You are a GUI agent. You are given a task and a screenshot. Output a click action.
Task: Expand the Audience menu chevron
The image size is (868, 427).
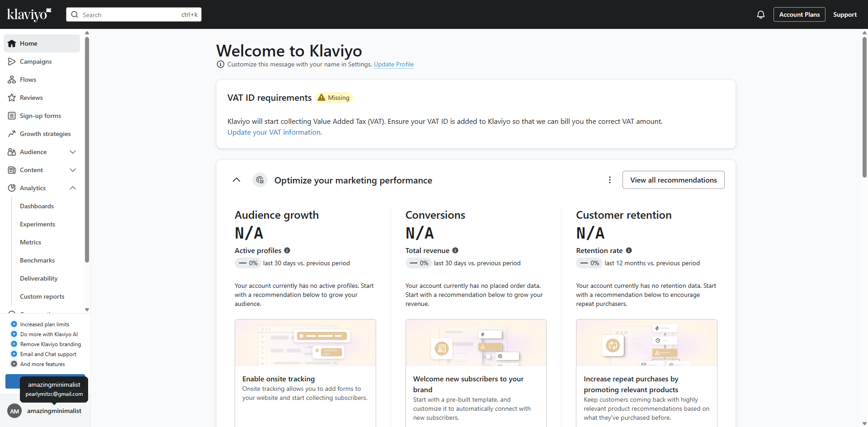pos(73,152)
